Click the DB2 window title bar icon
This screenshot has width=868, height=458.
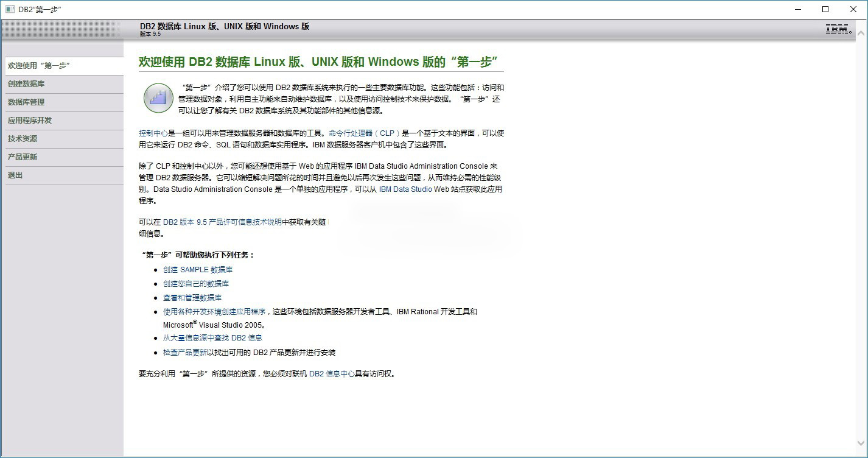10,9
